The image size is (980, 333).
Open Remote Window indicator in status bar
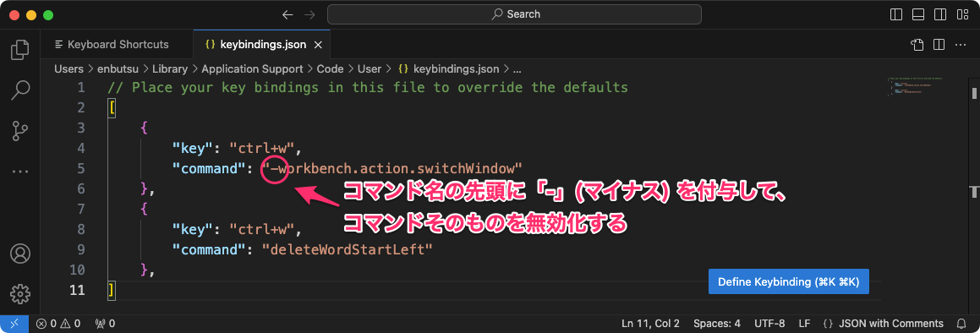[x=14, y=324]
